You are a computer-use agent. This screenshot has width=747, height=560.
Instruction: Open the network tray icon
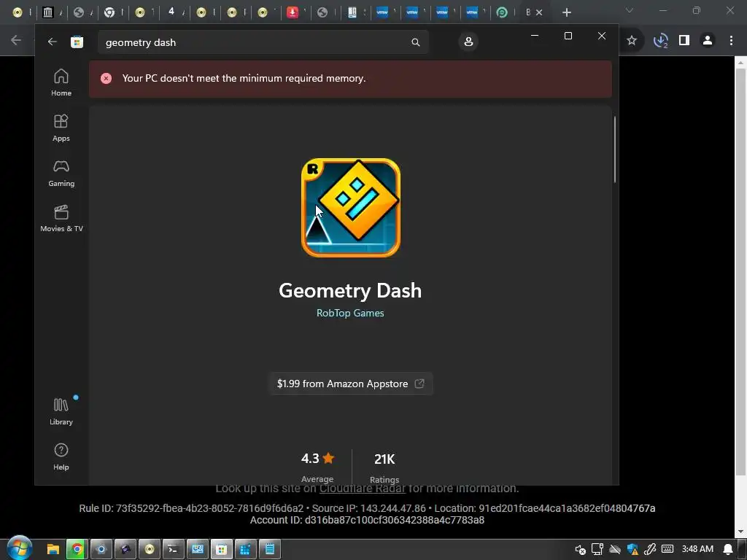click(597, 550)
